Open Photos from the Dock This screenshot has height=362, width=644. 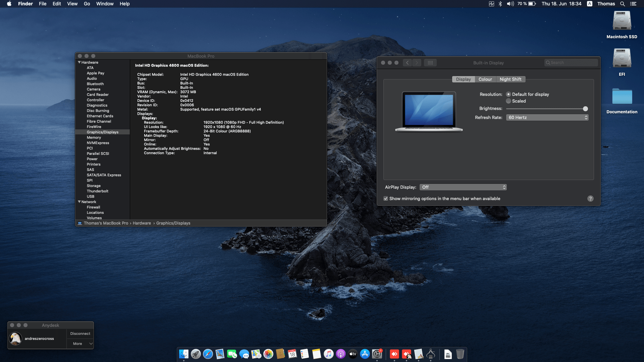pos(268,354)
